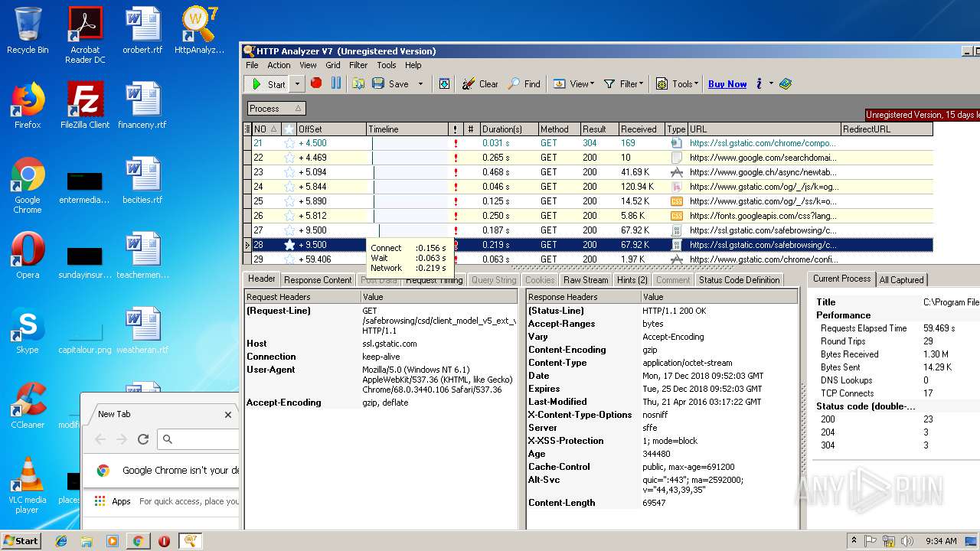The image size is (980, 551).
Task: Open the Filter toolbar dropdown
Action: (x=624, y=83)
